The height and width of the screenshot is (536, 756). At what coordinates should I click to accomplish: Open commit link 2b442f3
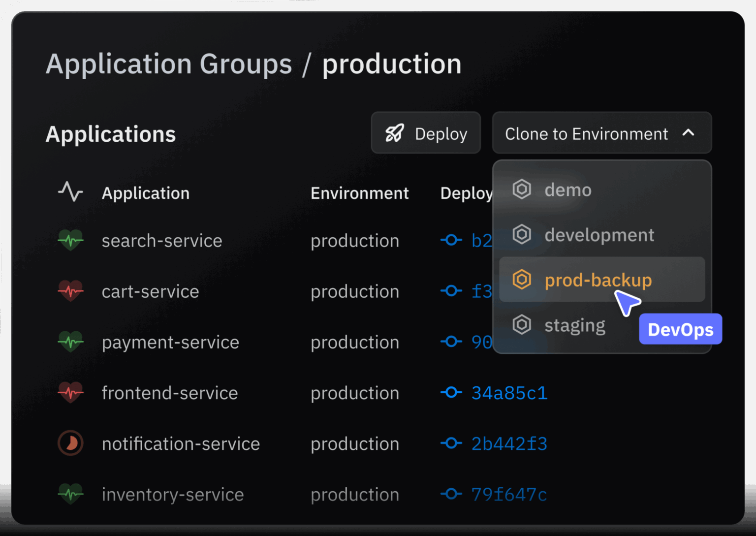(x=509, y=443)
